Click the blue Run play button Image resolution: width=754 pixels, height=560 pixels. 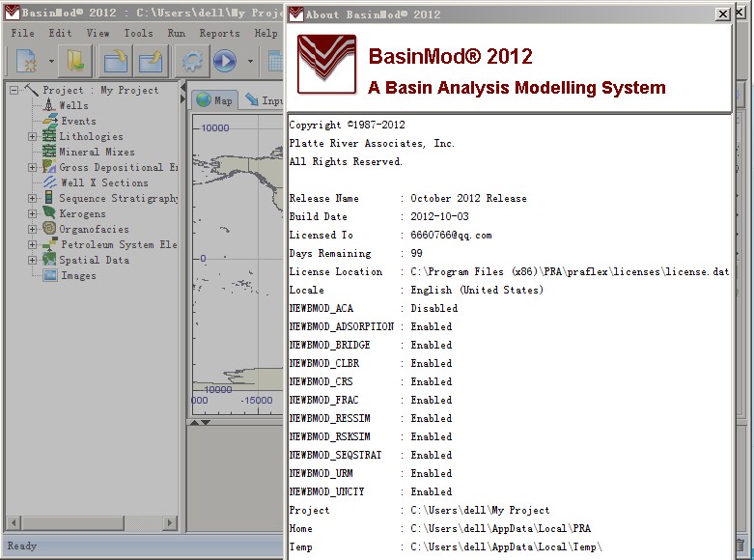225,61
